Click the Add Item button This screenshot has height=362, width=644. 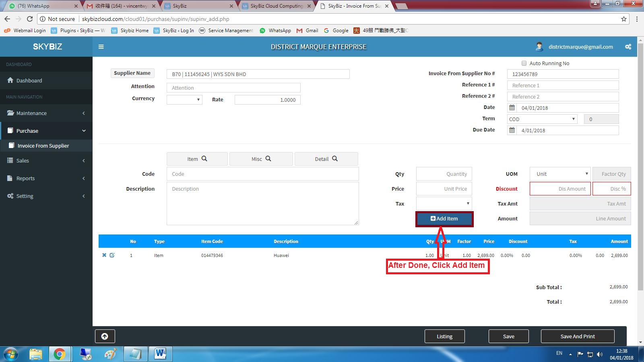pos(444,219)
